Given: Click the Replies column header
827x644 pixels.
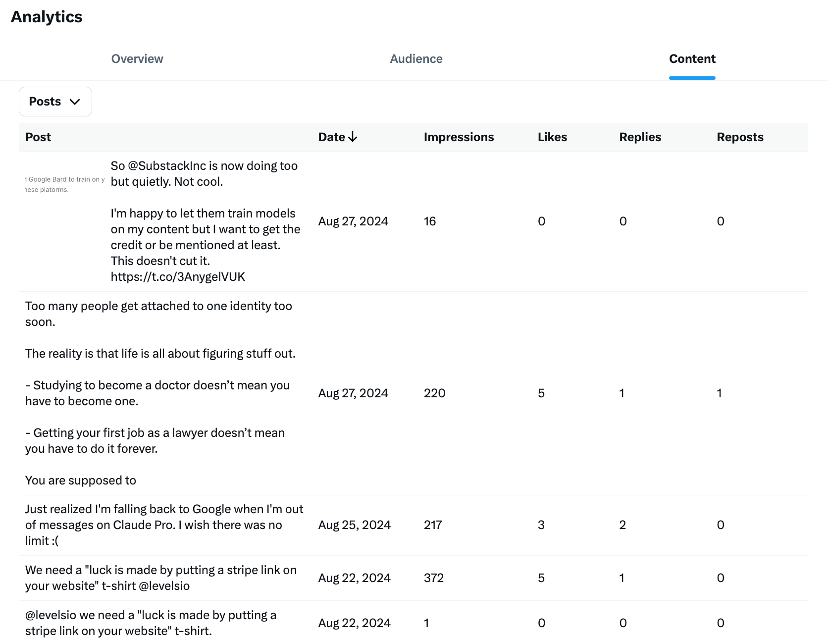Looking at the screenshot, I should [x=640, y=137].
